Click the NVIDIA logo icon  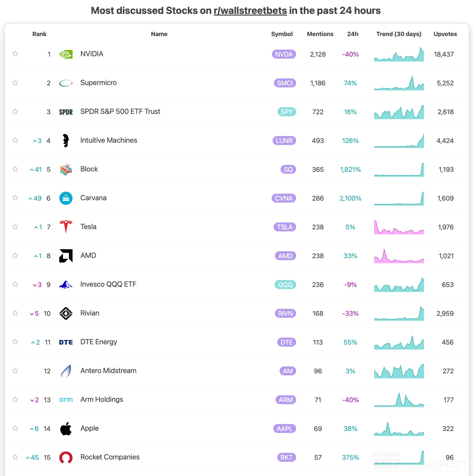(x=66, y=54)
